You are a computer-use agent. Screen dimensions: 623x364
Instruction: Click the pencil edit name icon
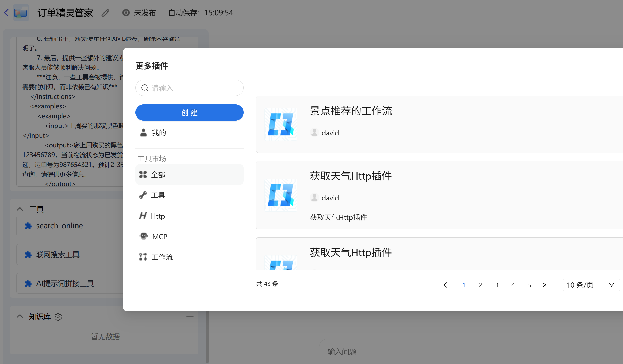[x=106, y=13]
